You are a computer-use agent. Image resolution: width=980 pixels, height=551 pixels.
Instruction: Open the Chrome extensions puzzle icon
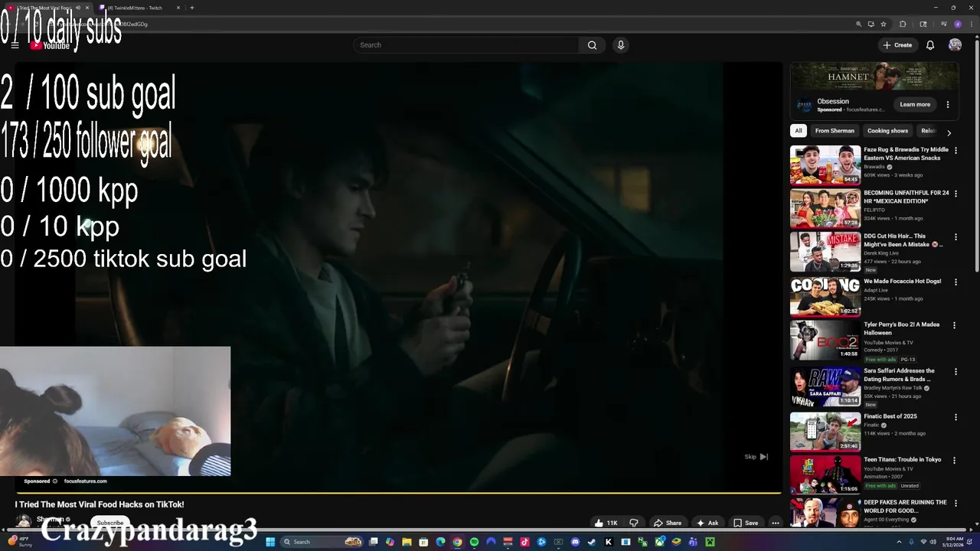click(x=903, y=24)
